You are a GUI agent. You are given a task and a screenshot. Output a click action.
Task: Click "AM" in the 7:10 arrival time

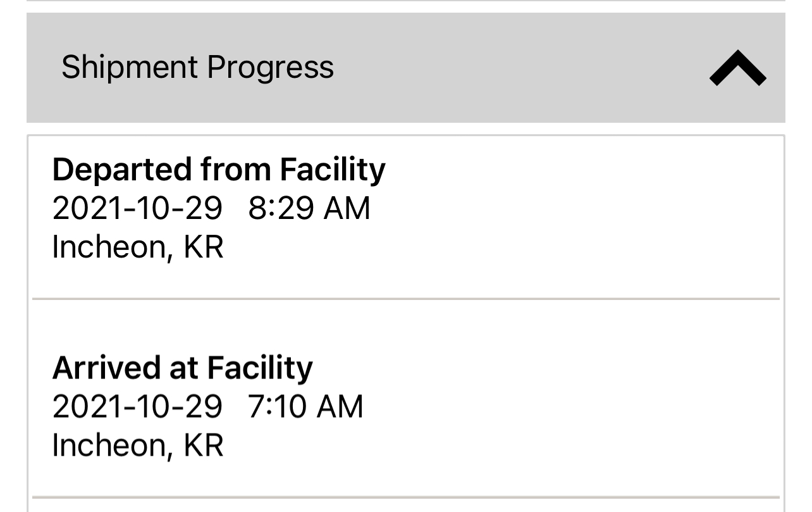[x=340, y=406]
